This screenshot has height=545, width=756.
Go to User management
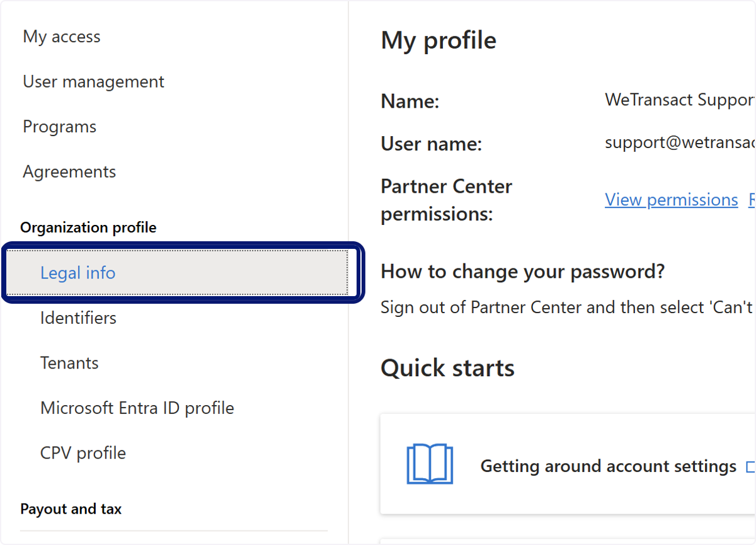click(93, 82)
